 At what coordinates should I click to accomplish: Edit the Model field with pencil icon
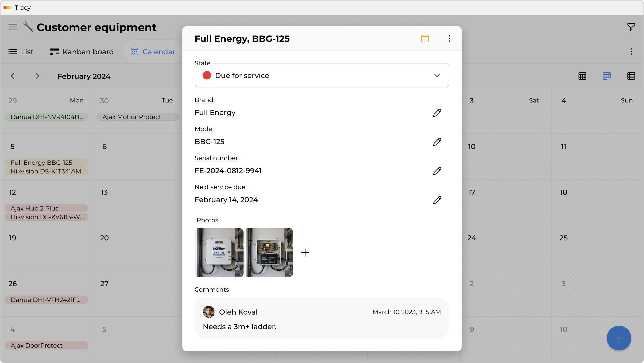tap(437, 142)
